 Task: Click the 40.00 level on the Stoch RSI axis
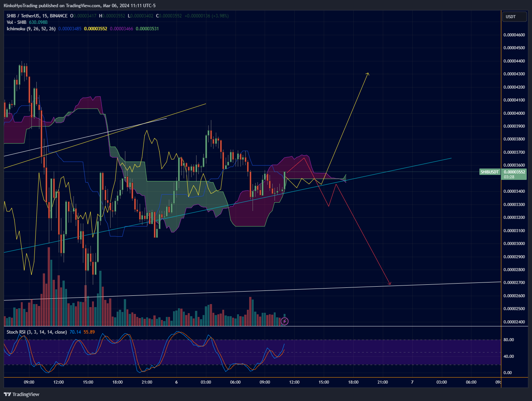click(x=509, y=356)
